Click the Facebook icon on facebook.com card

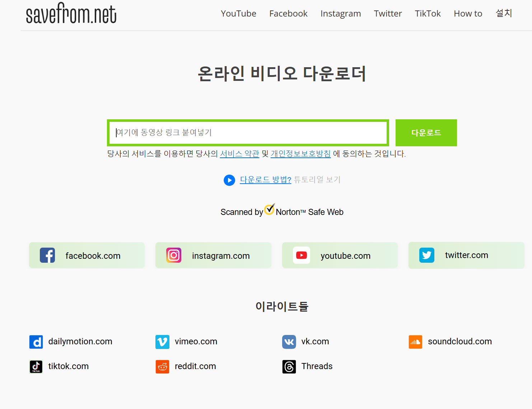(x=48, y=255)
